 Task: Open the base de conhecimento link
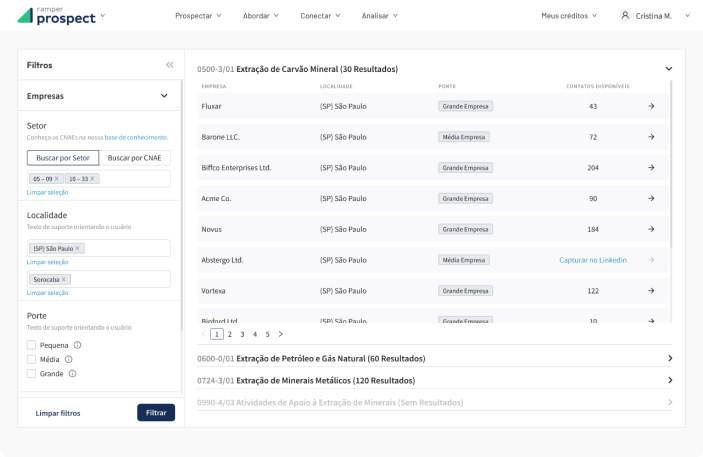click(136, 137)
